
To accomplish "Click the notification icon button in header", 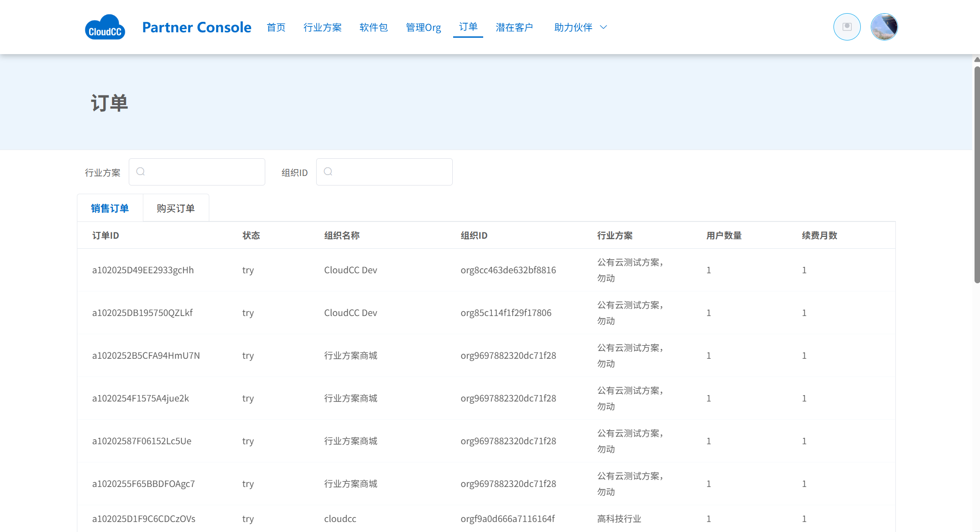I will (x=847, y=27).
